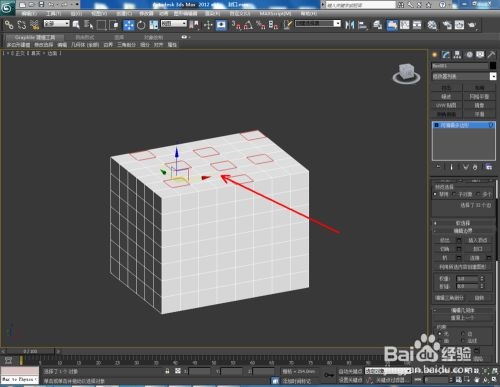Open the Schematic View
Image resolution: width=500 pixels, height=387 pixels.
(417, 25)
